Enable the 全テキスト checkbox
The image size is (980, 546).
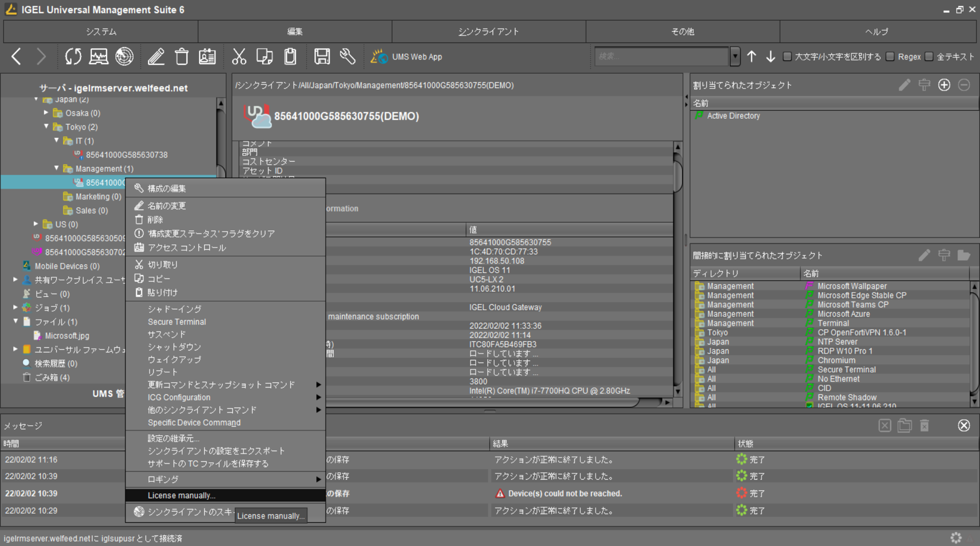tap(929, 57)
